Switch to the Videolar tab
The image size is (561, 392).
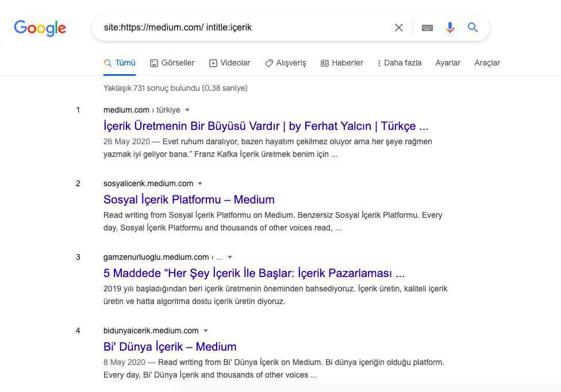point(230,63)
